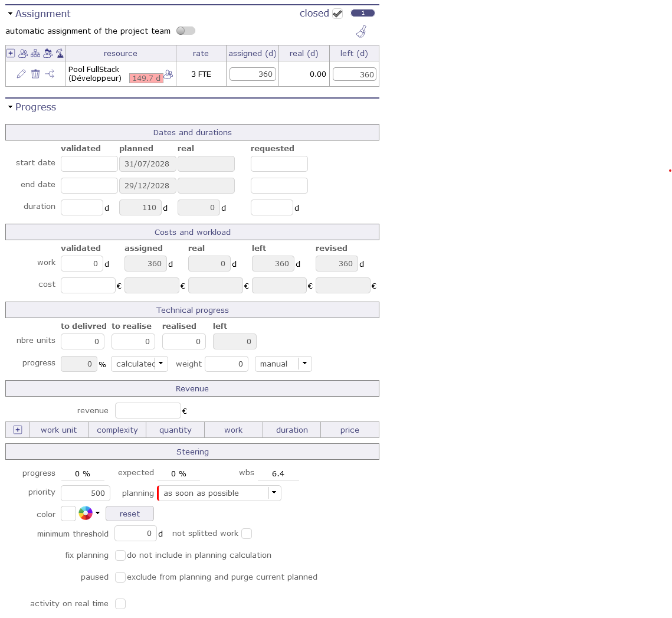The image size is (672, 618).
Task: Check the fix planning checkbox
Action: [x=120, y=555]
